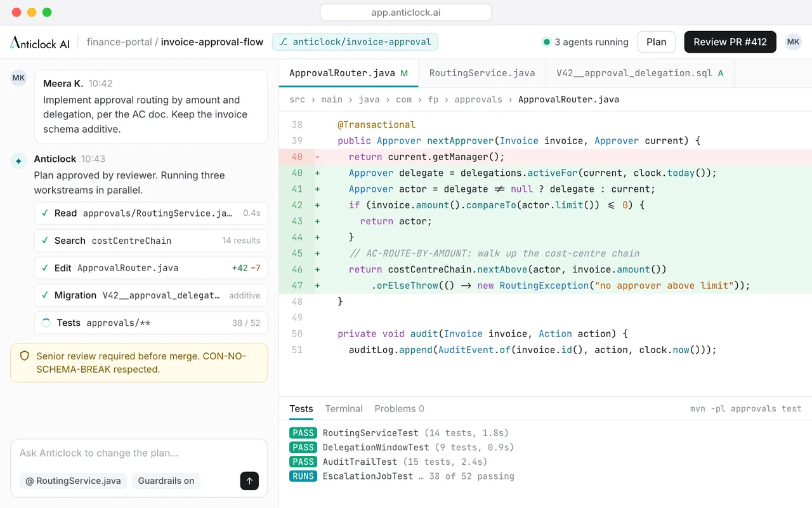This screenshot has height=508, width=812.
Task: Expand the Edit ApprovalRouter.java step
Action: coord(151,268)
